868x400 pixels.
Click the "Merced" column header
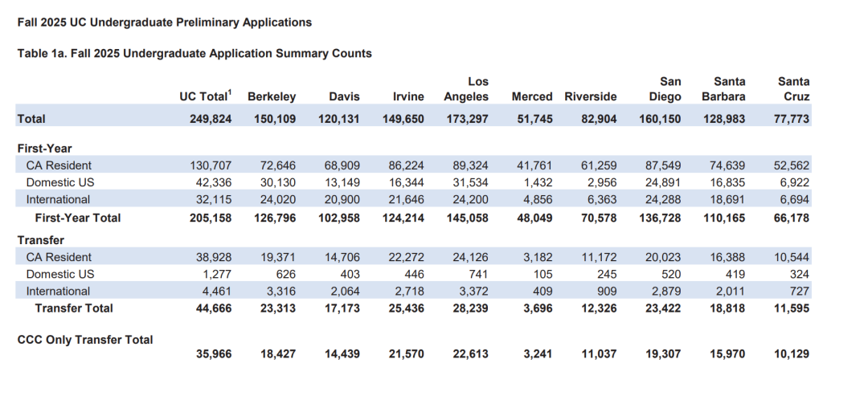click(x=532, y=97)
